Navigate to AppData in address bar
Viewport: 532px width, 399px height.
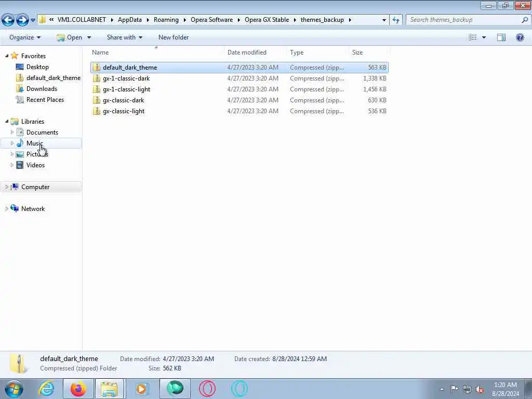[129, 20]
